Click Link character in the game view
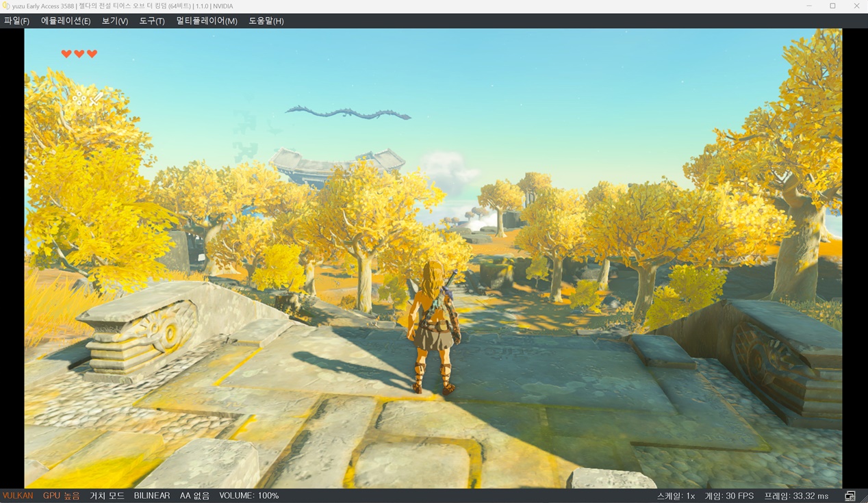This screenshot has width=868, height=503. click(x=433, y=327)
